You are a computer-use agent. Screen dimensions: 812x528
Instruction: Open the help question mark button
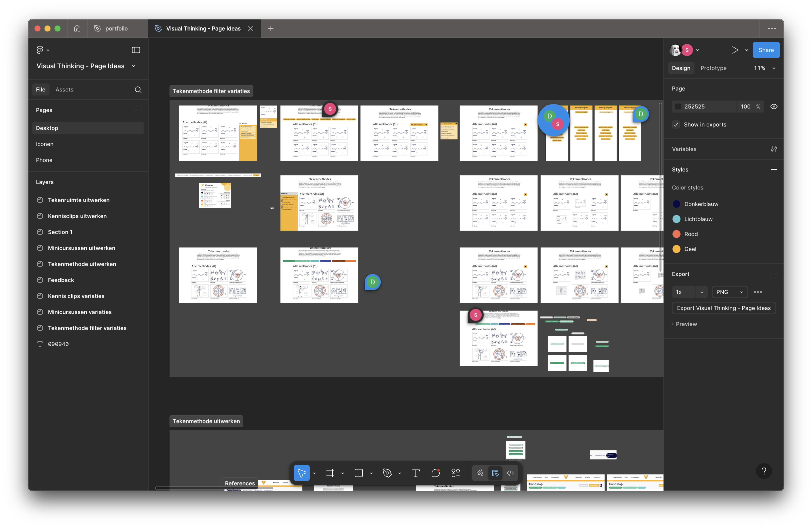pos(764,471)
